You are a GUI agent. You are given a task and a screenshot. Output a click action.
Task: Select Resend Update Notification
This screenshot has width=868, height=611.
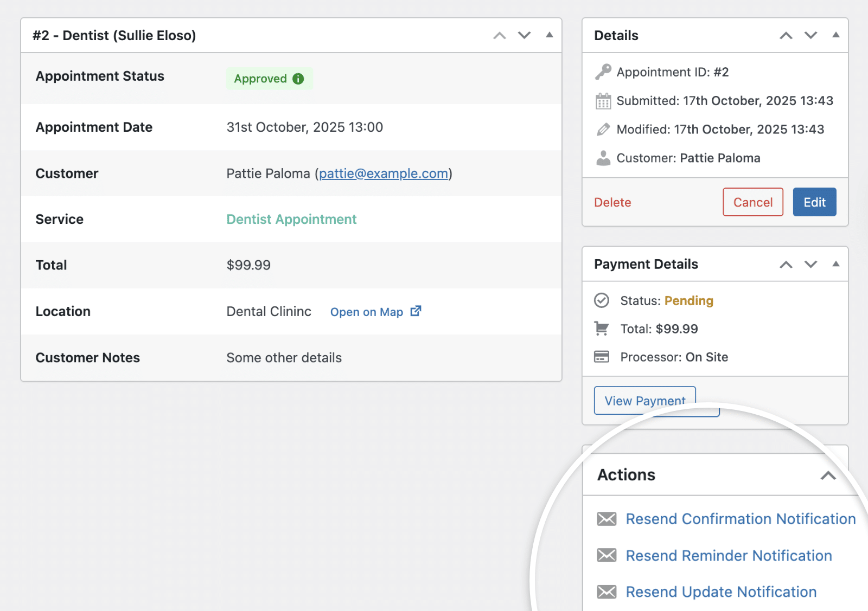tap(720, 591)
